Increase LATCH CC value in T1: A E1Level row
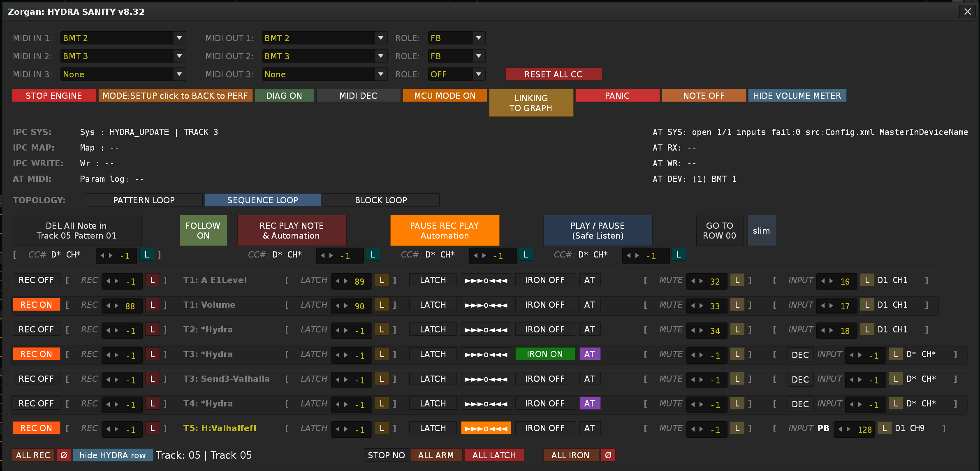This screenshot has height=471, width=980. coord(346,281)
